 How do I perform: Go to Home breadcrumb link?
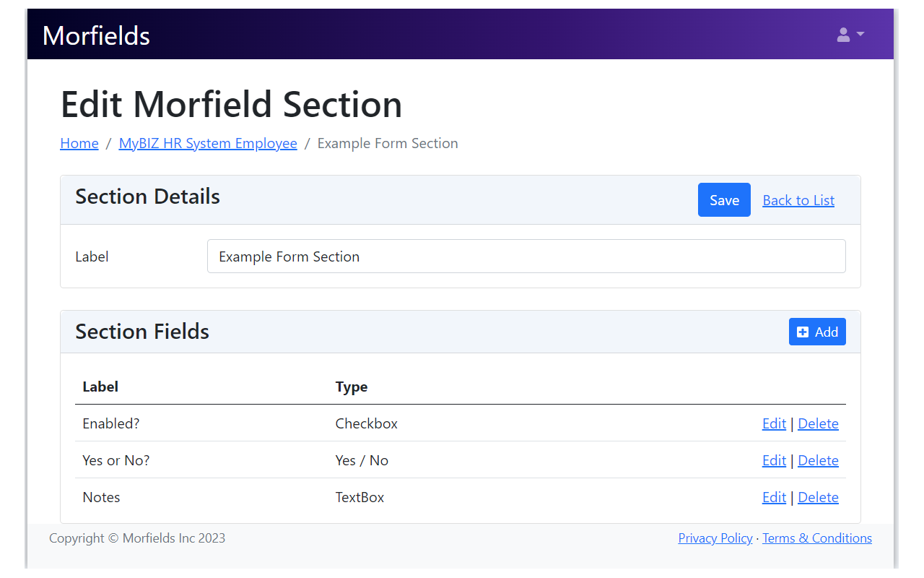point(79,143)
